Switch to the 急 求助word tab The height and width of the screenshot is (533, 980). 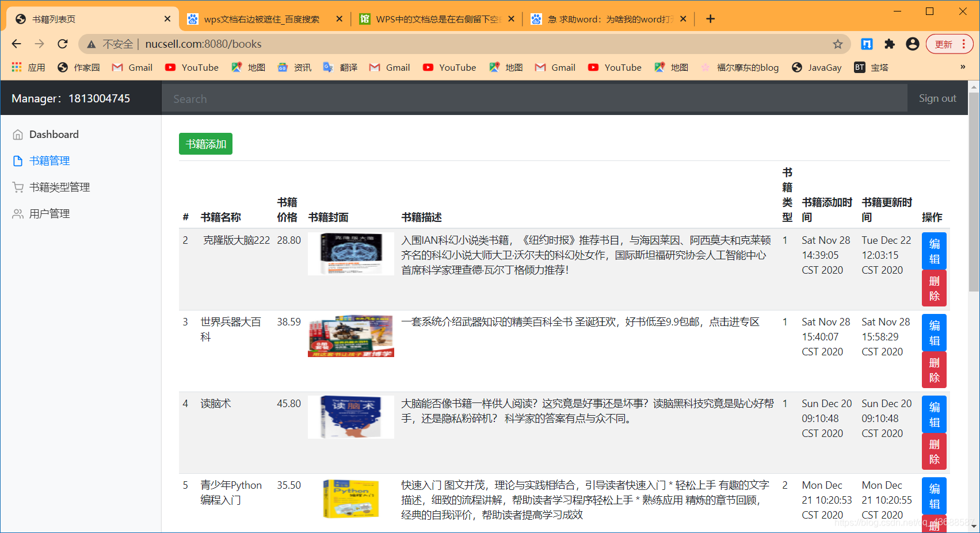609,19
